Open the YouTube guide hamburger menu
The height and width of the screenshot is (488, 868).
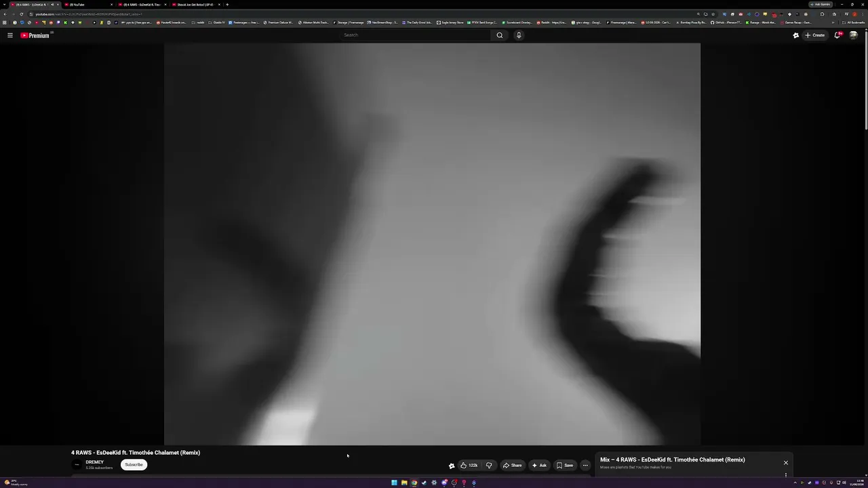(10, 35)
